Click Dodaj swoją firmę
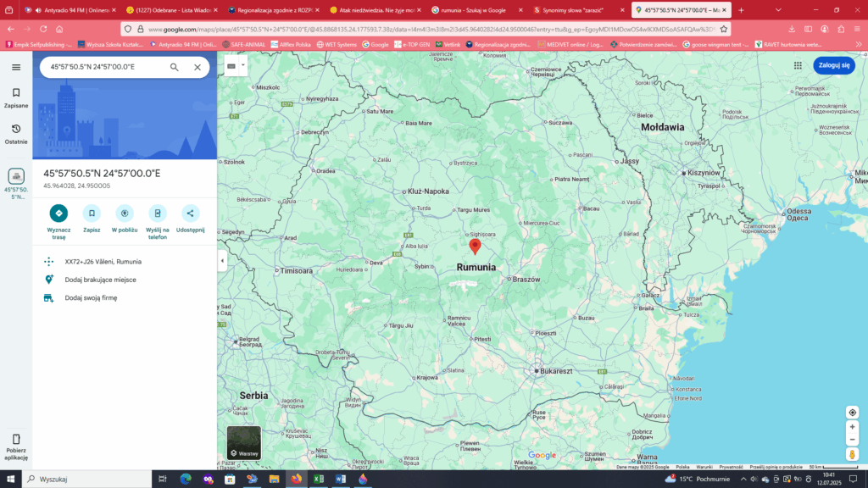Screen dimensions: 868x488 coord(91,297)
